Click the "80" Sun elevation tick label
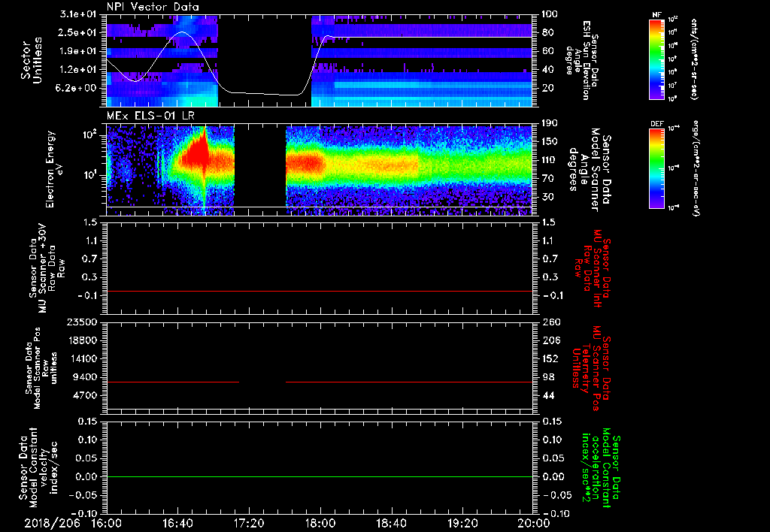The height and width of the screenshot is (532, 770). [547, 32]
